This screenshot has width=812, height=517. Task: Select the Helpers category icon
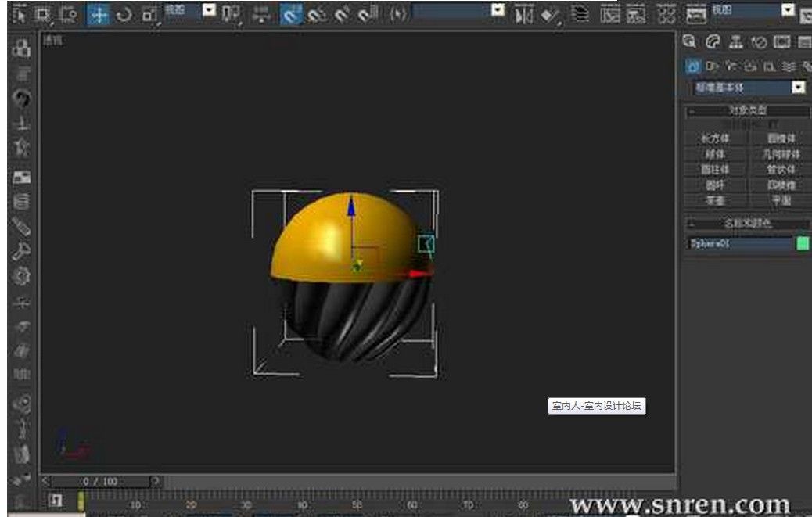click(x=770, y=66)
